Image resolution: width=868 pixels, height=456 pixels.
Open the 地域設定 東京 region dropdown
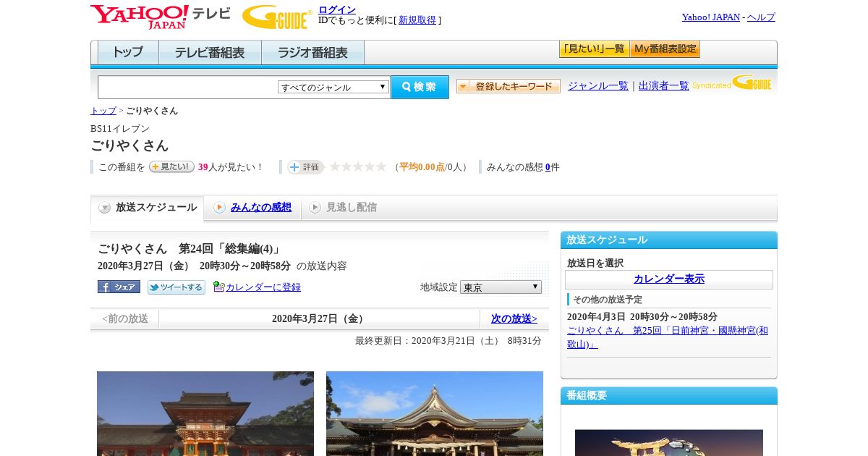[501, 287]
